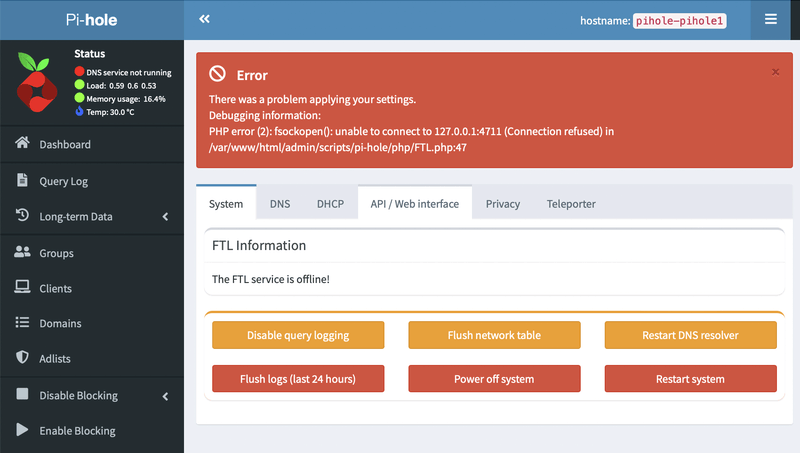Viewport: 800px width, 453px height.
Task: Go to the Clients page
Action: 92,288
